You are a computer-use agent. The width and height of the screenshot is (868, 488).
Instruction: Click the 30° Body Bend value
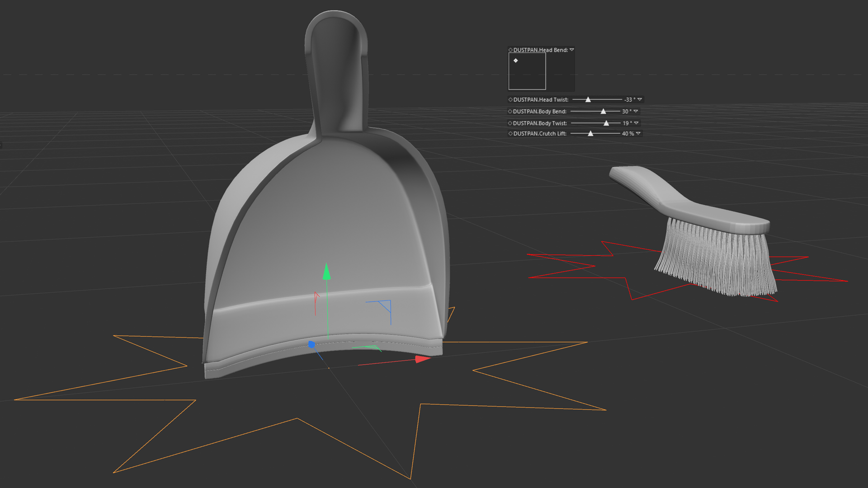[x=627, y=111]
